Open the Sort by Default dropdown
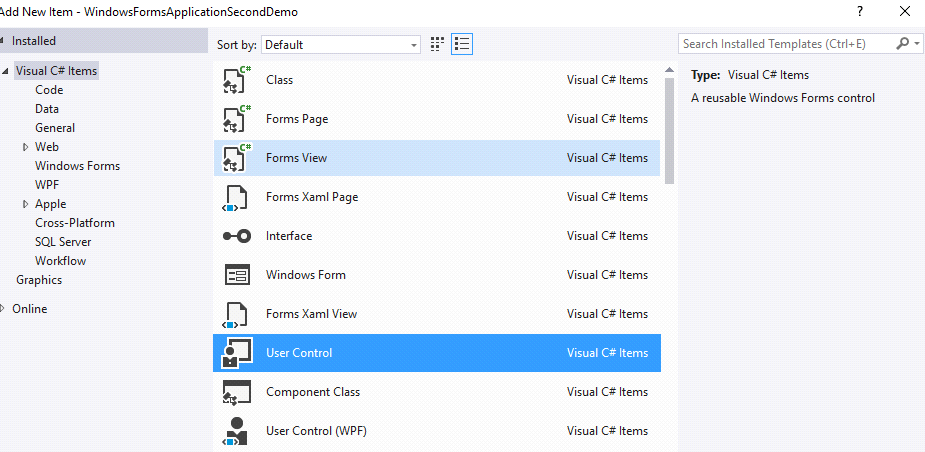This screenshot has width=925, height=452. pos(341,44)
